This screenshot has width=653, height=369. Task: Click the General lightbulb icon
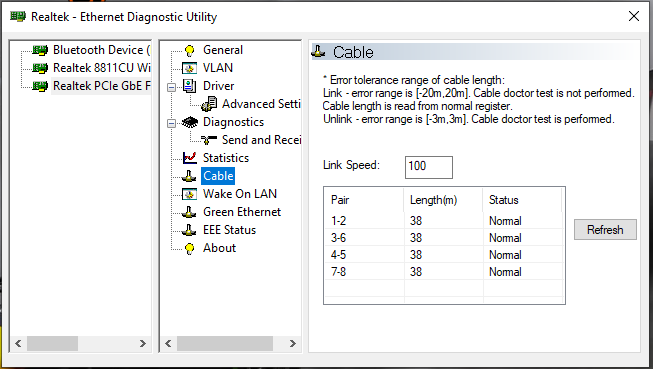tap(189, 50)
